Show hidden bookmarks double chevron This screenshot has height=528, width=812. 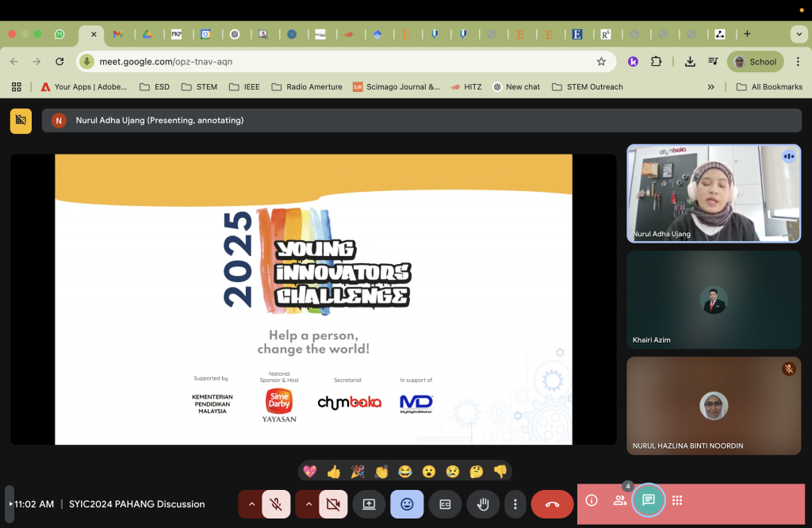[711, 87]
